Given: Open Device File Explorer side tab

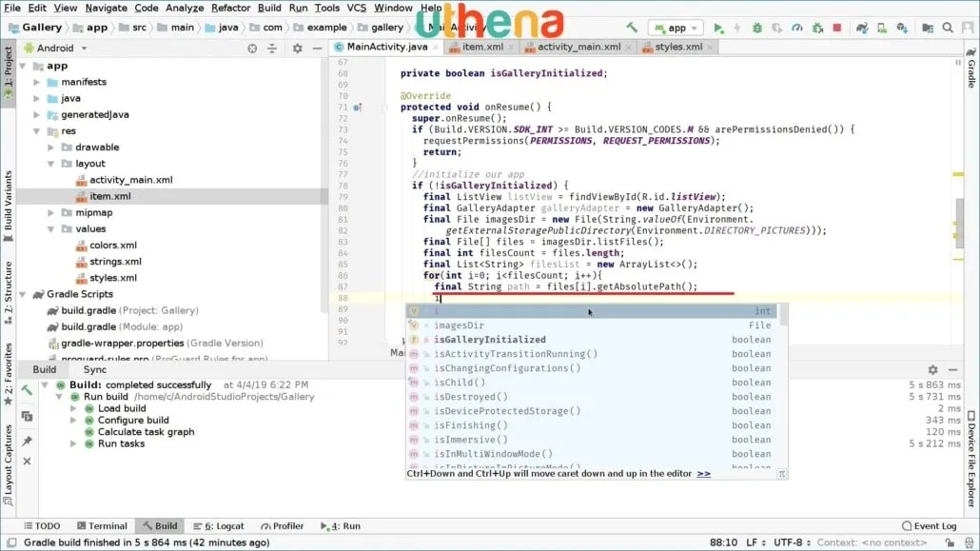Looking at the screenshot, I should pos(971,458).
